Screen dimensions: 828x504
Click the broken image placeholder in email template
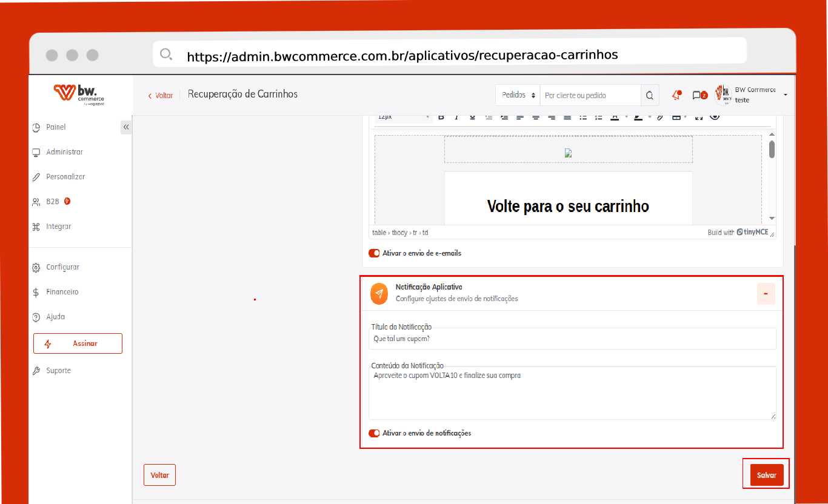pyautogui.click(x=569, y=153)
